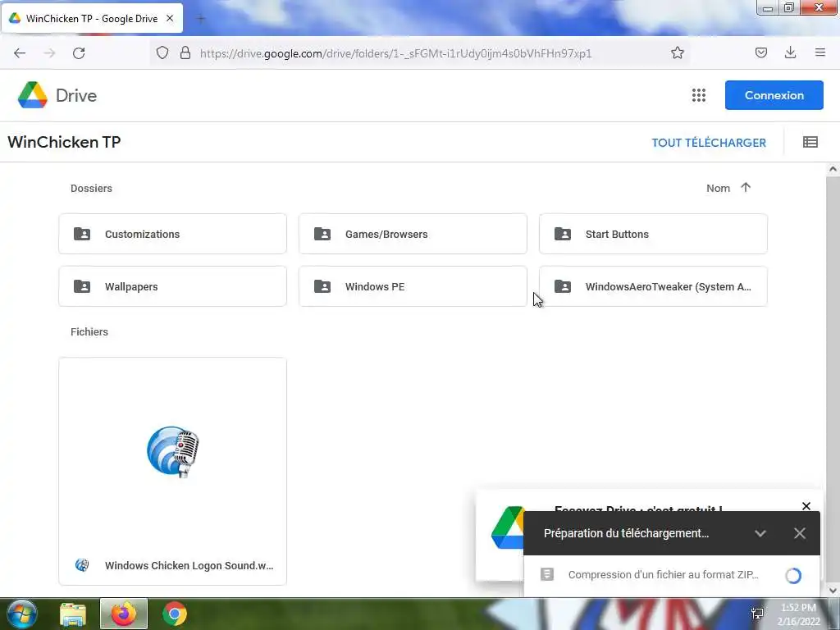Click the small audio file icon beside the filename
This screenshot has height=630, width=840.
pos(82,565)
